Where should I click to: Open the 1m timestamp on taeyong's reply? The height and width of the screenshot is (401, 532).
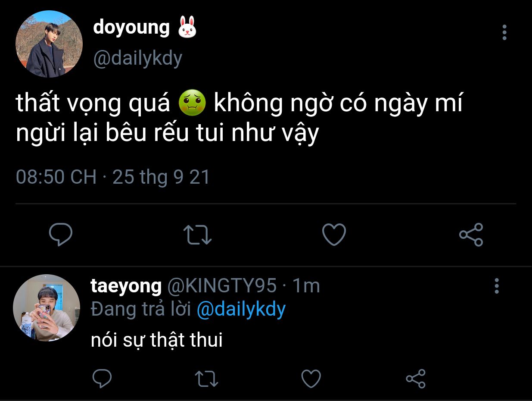point(306,286)
